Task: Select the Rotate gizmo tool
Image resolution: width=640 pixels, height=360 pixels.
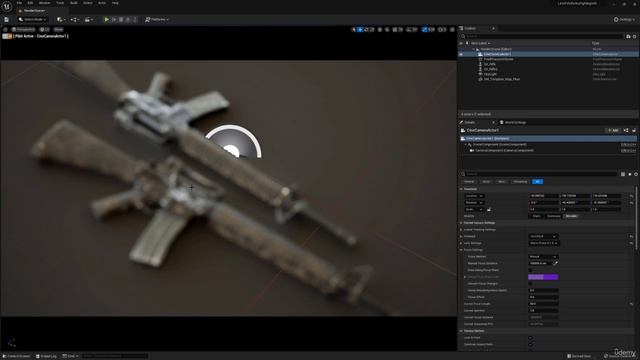Action: (366, 29)
